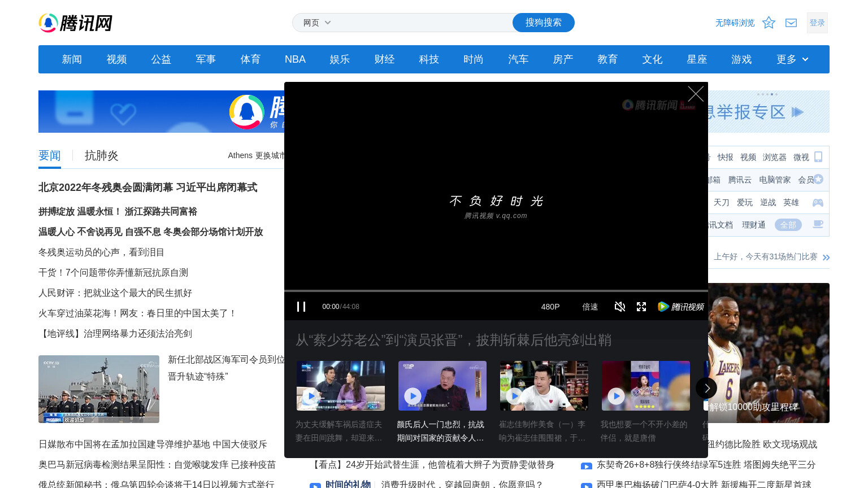Play the 为丈夫缓解车祸后遗症 video thumbnail
This screenshot has height=488, width=868.
coord(341,386)
